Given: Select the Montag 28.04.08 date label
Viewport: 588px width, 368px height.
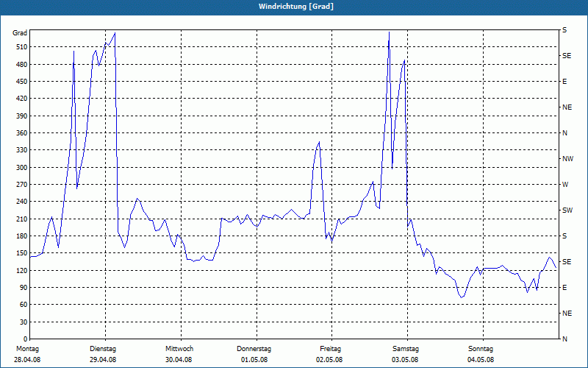Looking at the screenshot, I should click(27, 354).
